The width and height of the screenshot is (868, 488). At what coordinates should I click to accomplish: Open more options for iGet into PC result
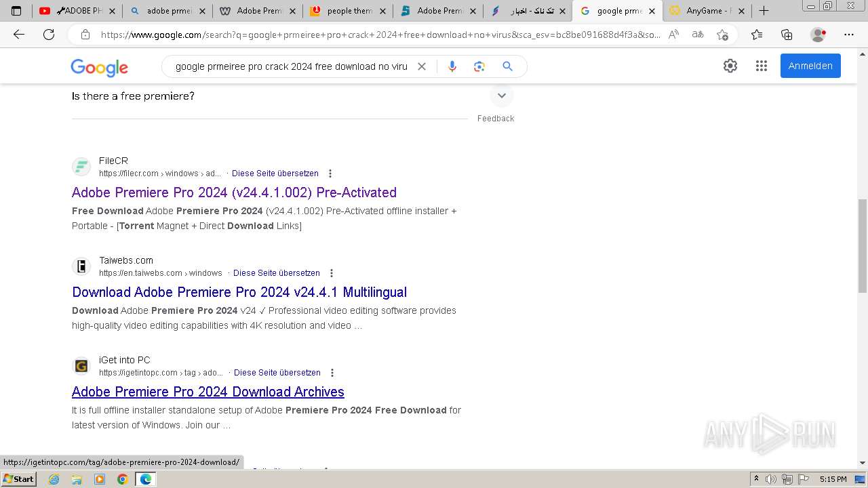click(x=332, y=373)
